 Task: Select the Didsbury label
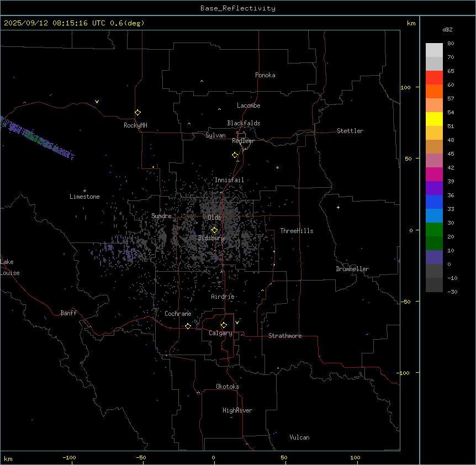click(211, 238)
